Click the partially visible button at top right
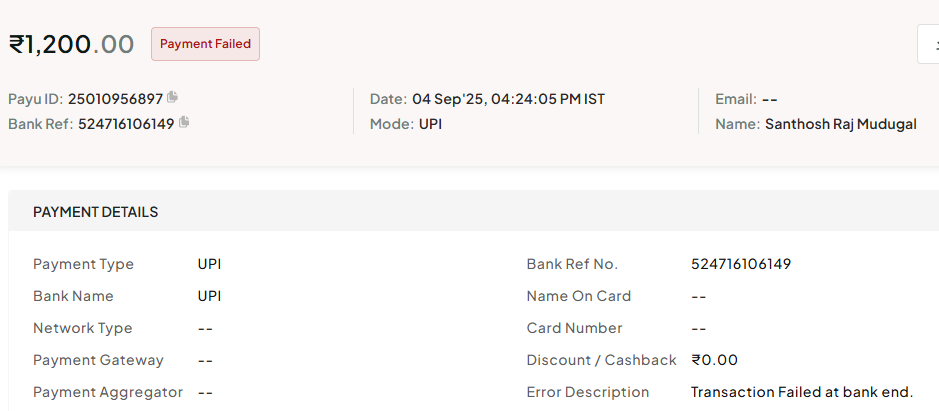This screenshot has height=411, width=939. tap(928, 44)
